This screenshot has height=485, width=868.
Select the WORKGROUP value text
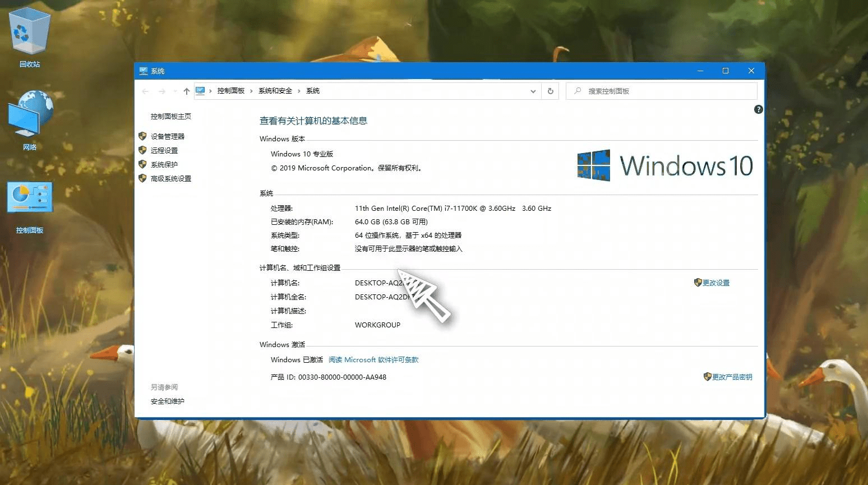[377, 325]
